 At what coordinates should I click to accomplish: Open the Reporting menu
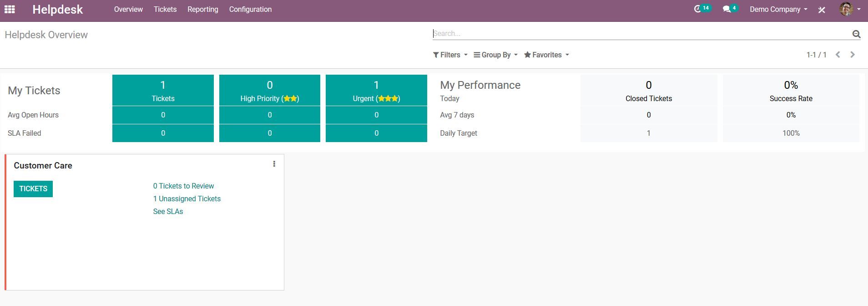pos(203,9)
